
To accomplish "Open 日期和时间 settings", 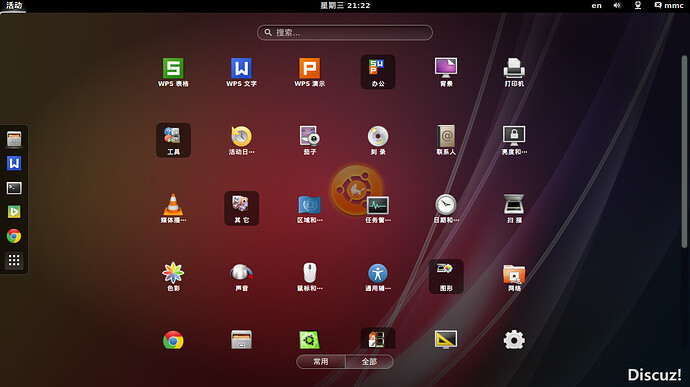I will [446, 209].
